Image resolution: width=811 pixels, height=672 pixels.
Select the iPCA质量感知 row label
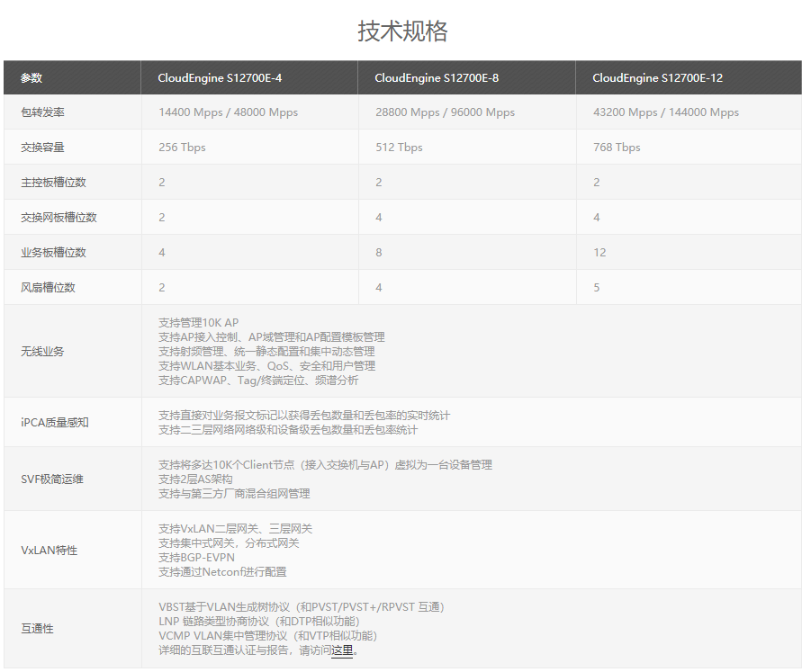pos(55,422)
